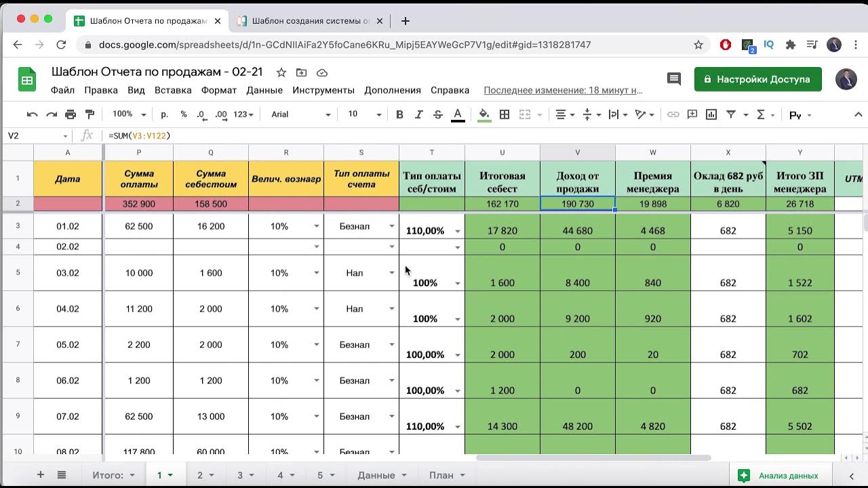Screen dimensions: 868x488
Task: Open the Вставка menu
Action: click(173, 90)
